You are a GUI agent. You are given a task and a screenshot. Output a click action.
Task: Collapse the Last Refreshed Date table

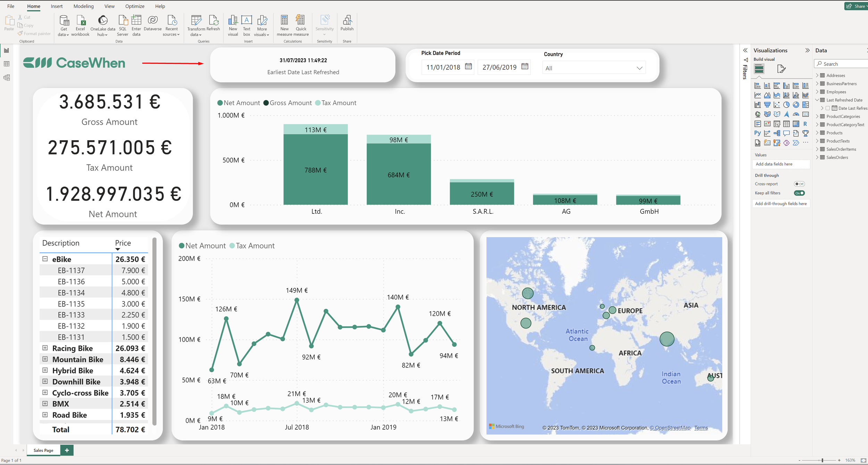(818, 100)
